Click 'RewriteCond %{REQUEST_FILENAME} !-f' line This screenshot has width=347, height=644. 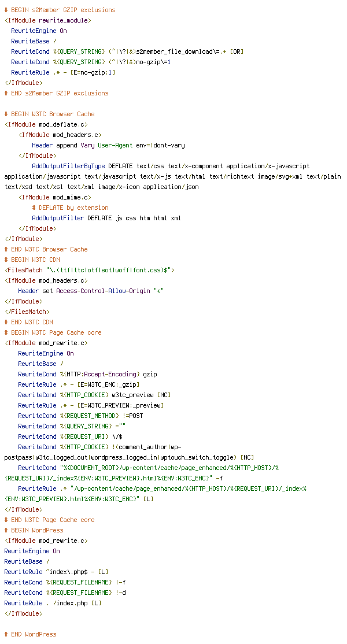(x=65, y=582)
